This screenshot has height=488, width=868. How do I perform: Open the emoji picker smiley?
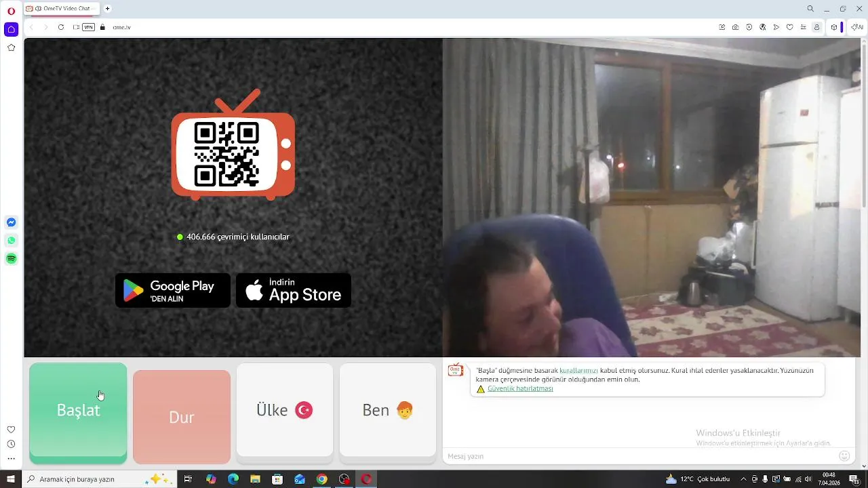(844, 456)
